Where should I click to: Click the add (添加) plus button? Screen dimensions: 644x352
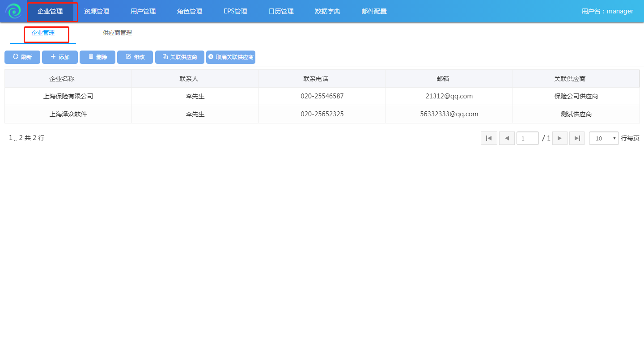coord(60,57)
